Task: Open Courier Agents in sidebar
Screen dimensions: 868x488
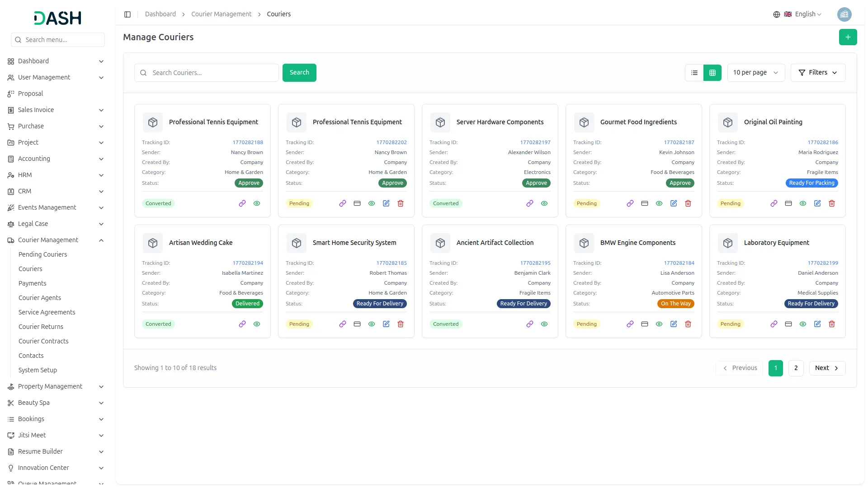Action: coord(40,298)
